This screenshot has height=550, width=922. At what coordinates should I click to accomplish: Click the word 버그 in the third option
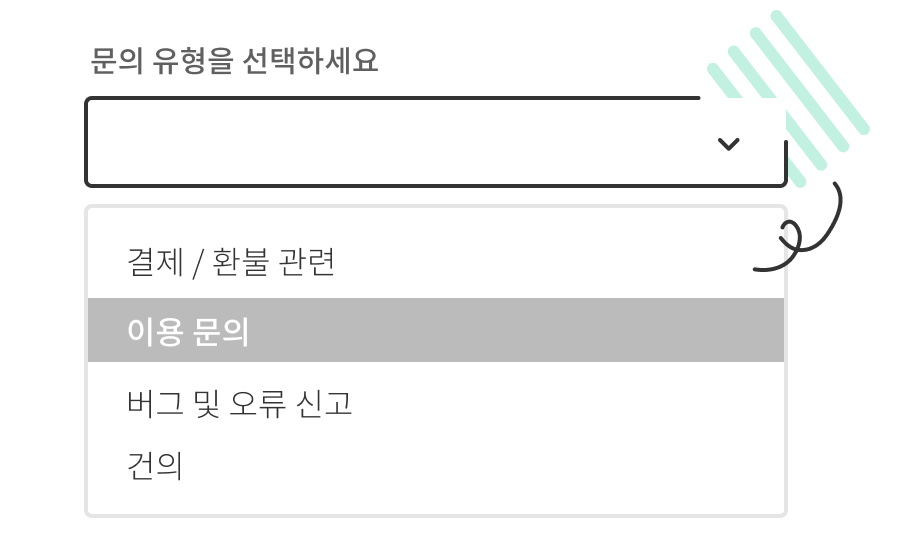coord(155,404)
